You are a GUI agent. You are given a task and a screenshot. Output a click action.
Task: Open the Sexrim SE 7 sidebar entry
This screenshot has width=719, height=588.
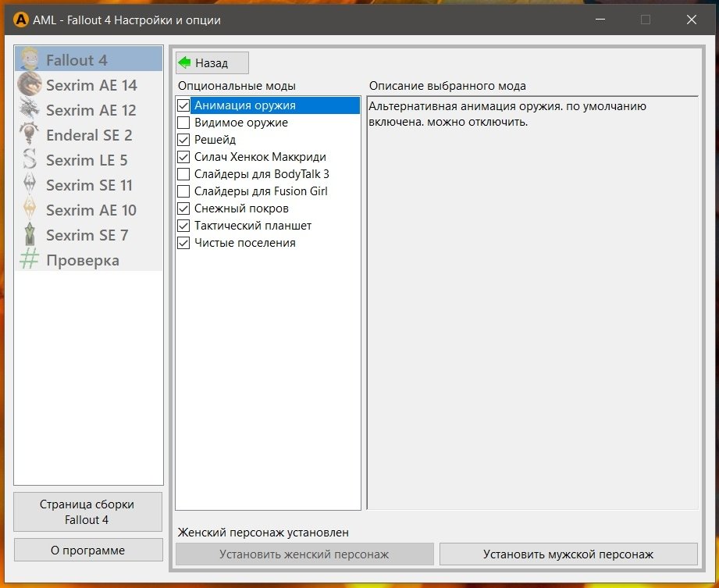click(87, 235)
